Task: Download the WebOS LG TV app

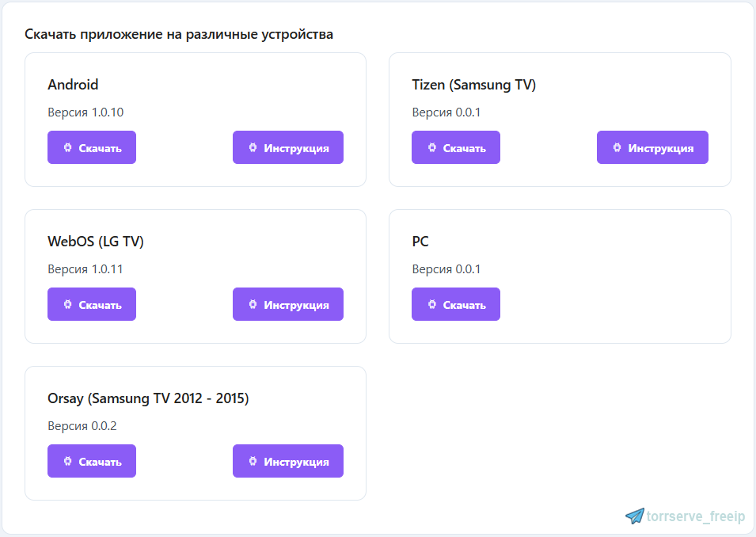Action: (92, 304)
